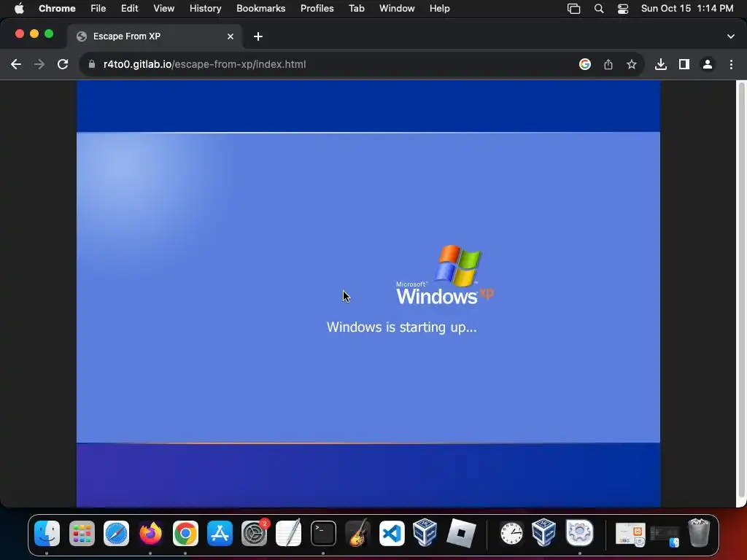Go back to the previous page
This screenshot has width=747, height=560.
pos(16,64)
